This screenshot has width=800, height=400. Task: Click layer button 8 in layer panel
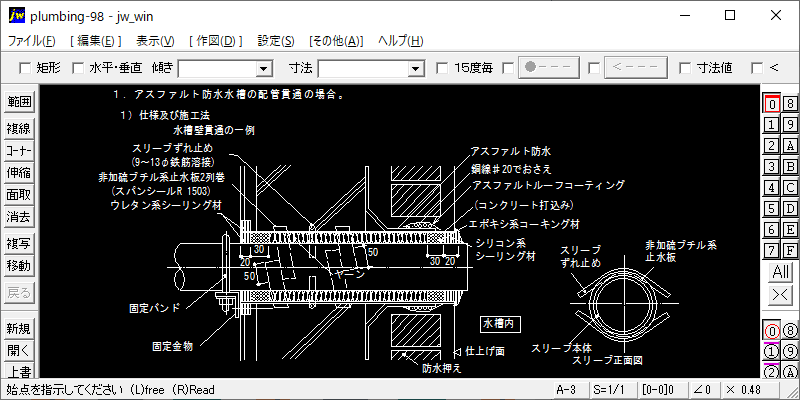coord(789,104)
